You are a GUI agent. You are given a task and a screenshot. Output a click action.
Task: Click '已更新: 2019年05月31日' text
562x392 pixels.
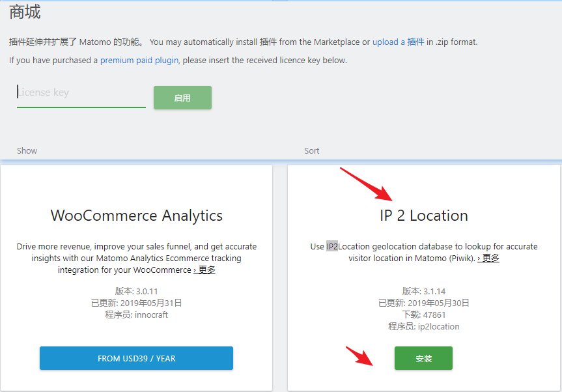tap(136, 303)
